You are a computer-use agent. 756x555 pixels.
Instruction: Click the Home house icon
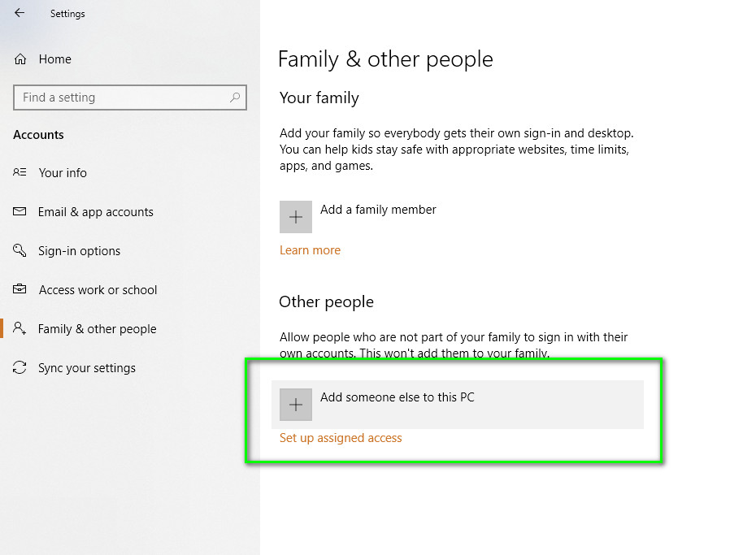(20, 59)
